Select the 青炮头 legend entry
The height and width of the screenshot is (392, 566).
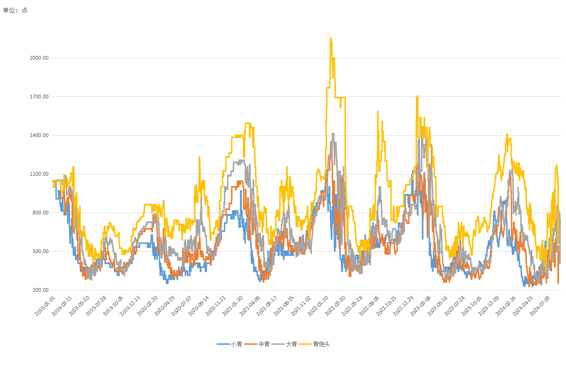pyautogui.click(x=321, y=344)
